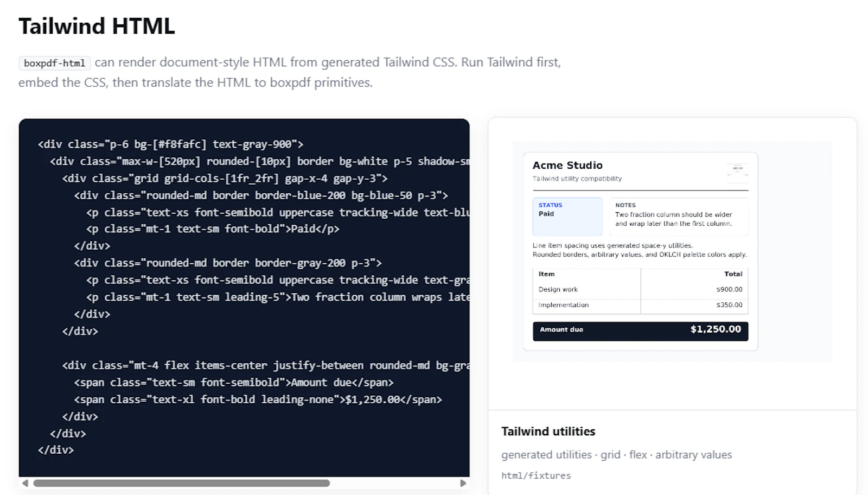The width and height of the screenshot is (868, 495).
Task: Click the code line with 'Paid' paragraph
Action: click(213, 229)
